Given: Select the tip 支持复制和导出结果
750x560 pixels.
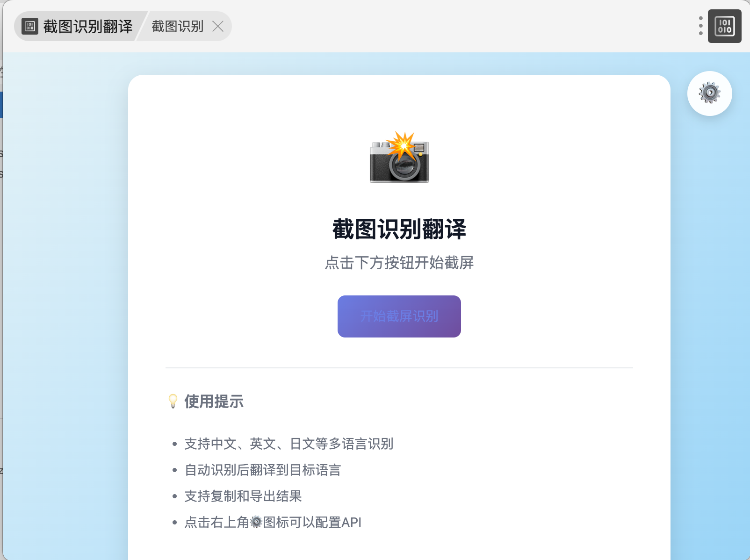Looking at the screenshot, I should tap(243, 496).
